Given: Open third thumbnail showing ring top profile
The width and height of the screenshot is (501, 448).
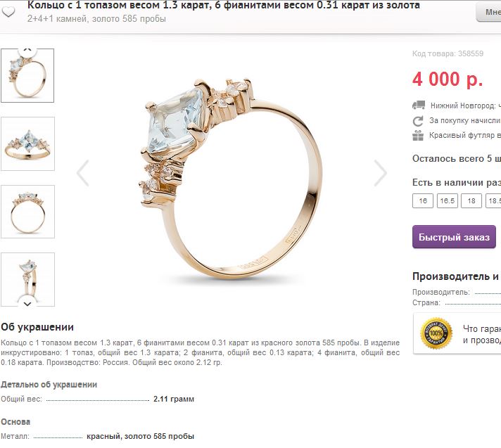Looking at the screenshot, I should tap(28, 212).
